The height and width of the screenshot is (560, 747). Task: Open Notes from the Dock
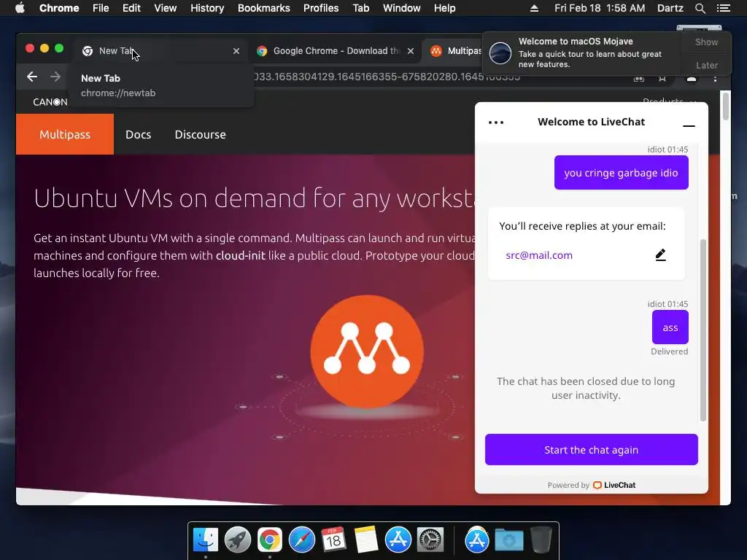click(x=366, y=540)
